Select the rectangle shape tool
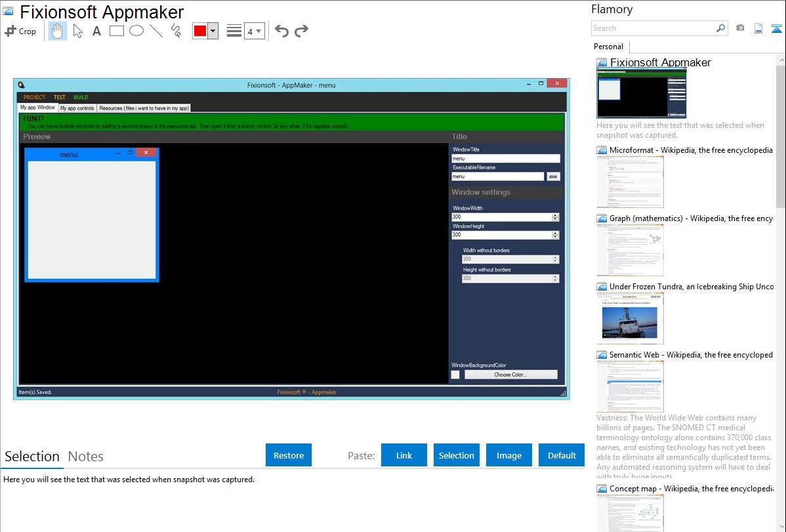Viewport: 786px width, 532px height. (116, 31)
